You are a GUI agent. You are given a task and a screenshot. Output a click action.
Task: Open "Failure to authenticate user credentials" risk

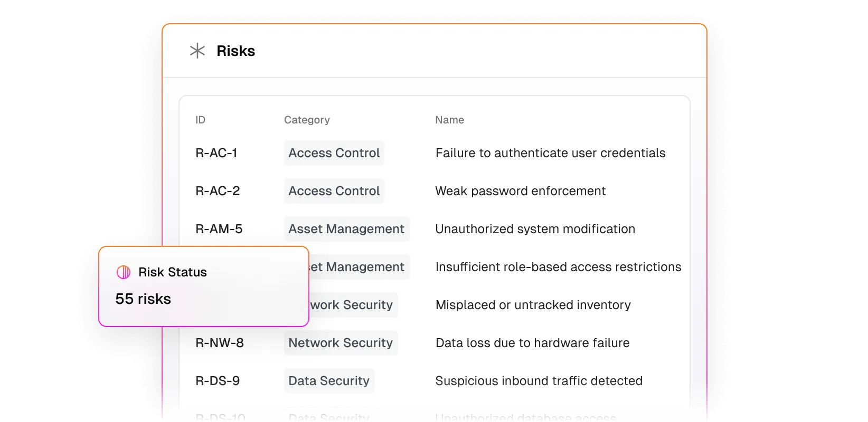[x=550, y=153]
